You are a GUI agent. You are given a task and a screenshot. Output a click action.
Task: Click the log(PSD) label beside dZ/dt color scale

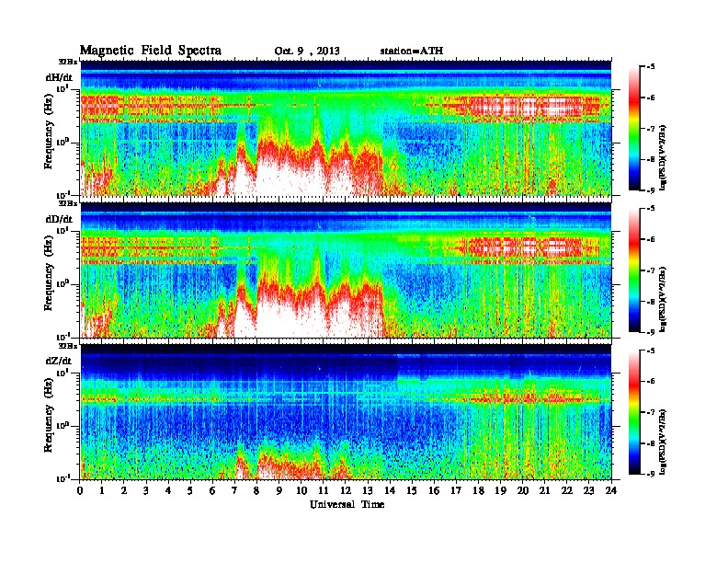pos(663,442)
